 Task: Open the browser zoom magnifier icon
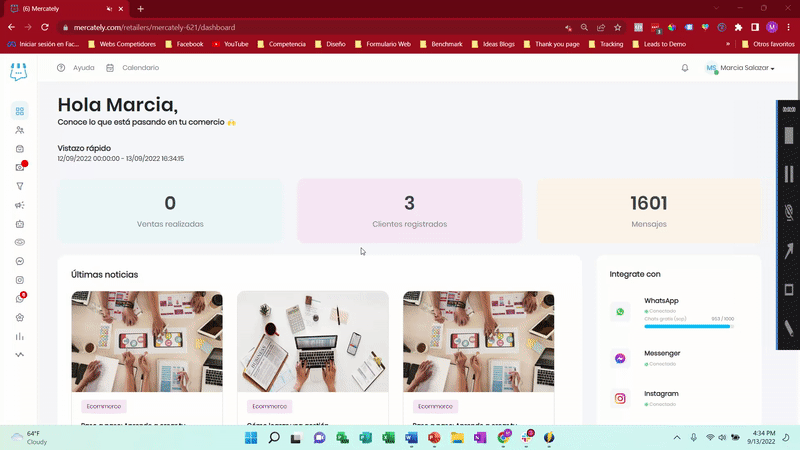pyautogui.click(x=584, y=28)
